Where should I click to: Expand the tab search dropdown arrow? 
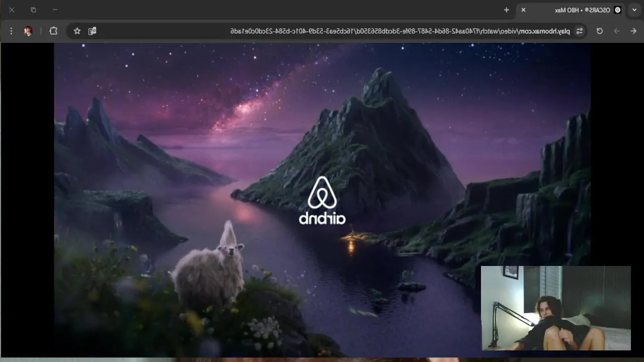click(x=634, y=10)
